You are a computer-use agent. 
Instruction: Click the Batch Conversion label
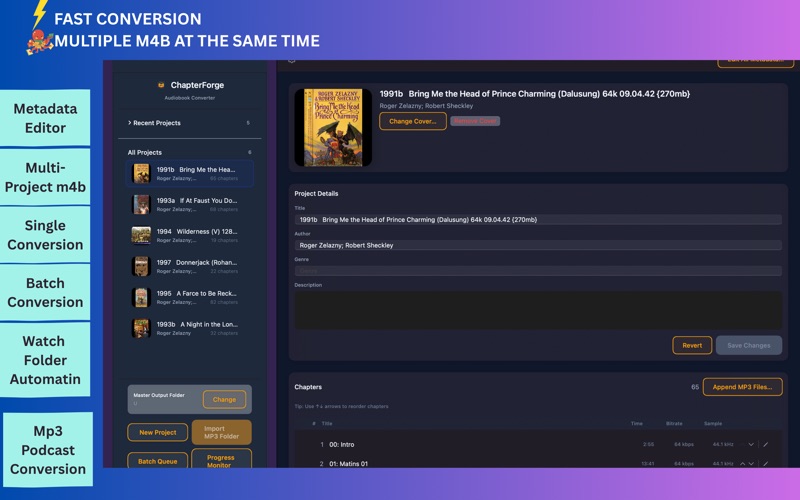click(x=45, y=292)
